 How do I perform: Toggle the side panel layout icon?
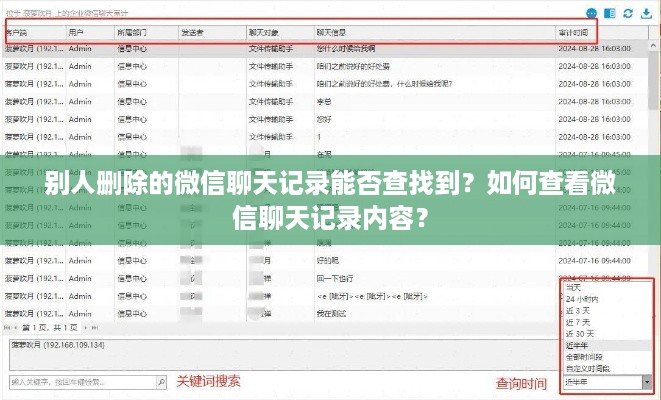click(x=610, y=13)
